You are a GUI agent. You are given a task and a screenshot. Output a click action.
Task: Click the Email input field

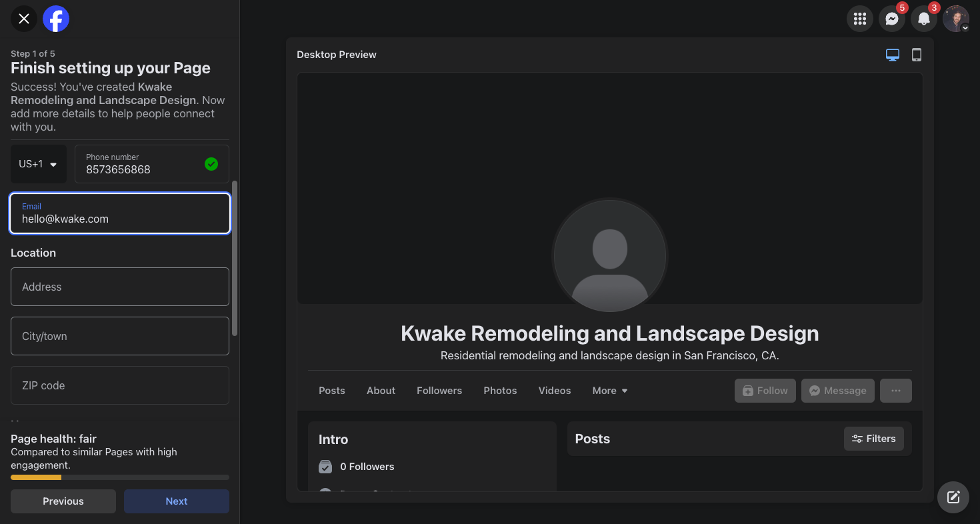click(120, 213)
